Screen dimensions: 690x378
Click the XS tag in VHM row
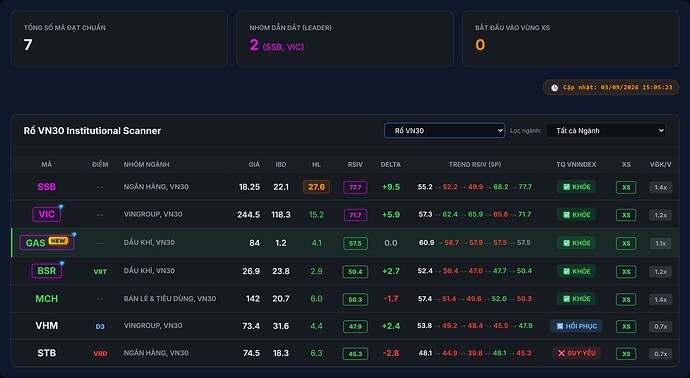(626, 327)
